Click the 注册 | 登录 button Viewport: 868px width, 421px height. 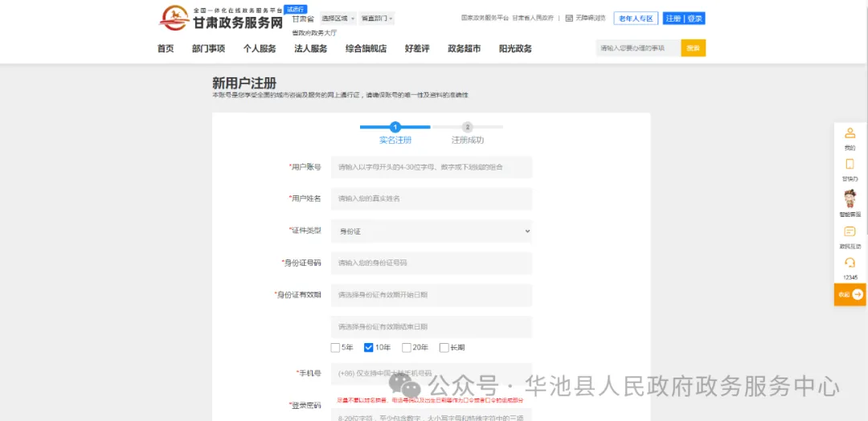coord(684,18)
